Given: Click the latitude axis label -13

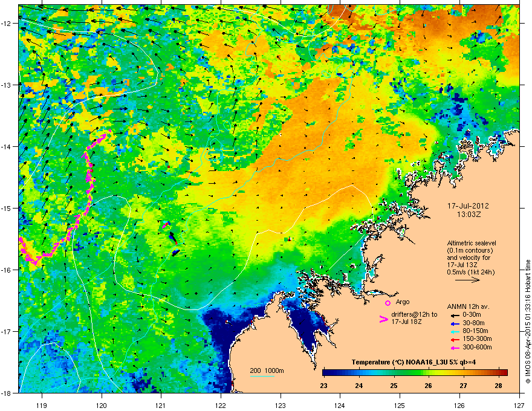Looking at the screenshot, I should point(7,85).
